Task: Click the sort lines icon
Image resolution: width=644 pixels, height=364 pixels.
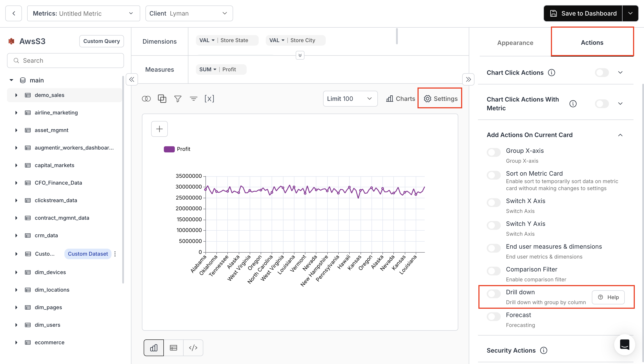Action: click(x=193, y=99)
